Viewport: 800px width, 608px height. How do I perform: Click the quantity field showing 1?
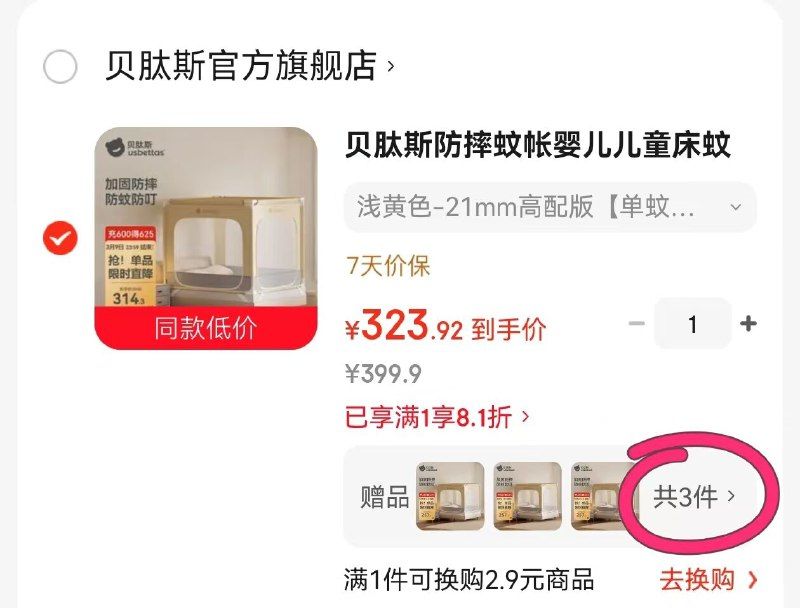[x=692, y=323]
